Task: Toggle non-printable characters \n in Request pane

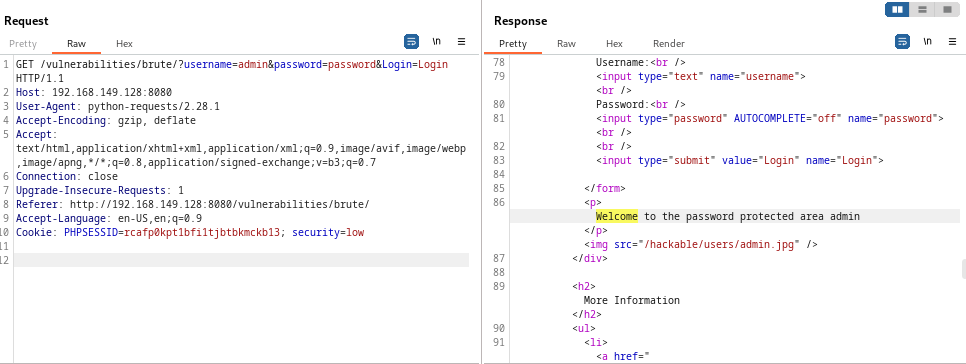Action: pyautogui.click(x=437, y=41)
